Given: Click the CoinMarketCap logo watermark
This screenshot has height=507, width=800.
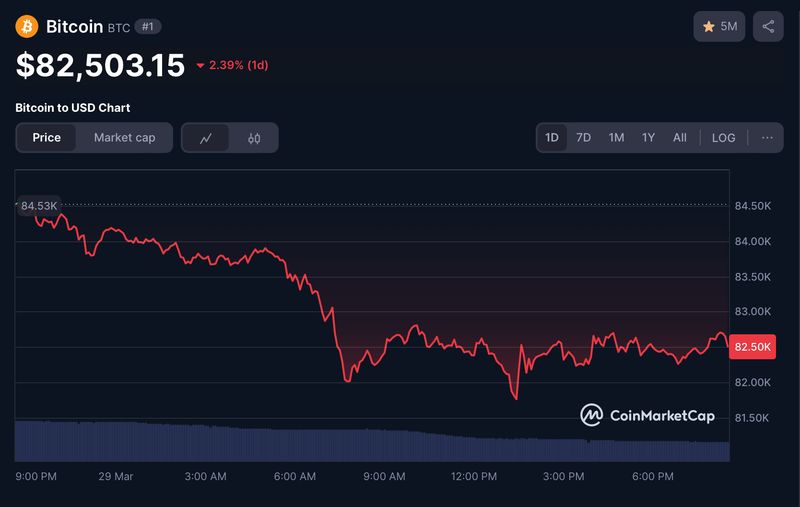Looking at the screenshot, I should tap(647, 415).
